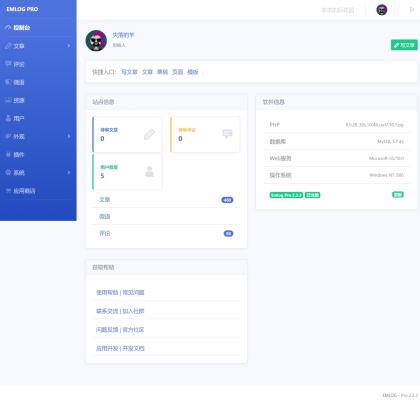Expand the 文章 submenu arrow in sidebar
The height and width of the screenshot is (404, 420).
click(x=69, y=46)
